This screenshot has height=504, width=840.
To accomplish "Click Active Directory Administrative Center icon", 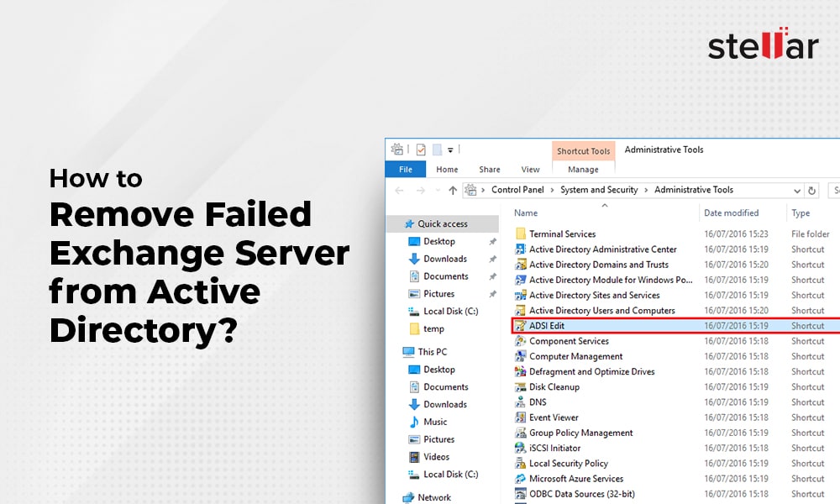I will tap(520, 249).
